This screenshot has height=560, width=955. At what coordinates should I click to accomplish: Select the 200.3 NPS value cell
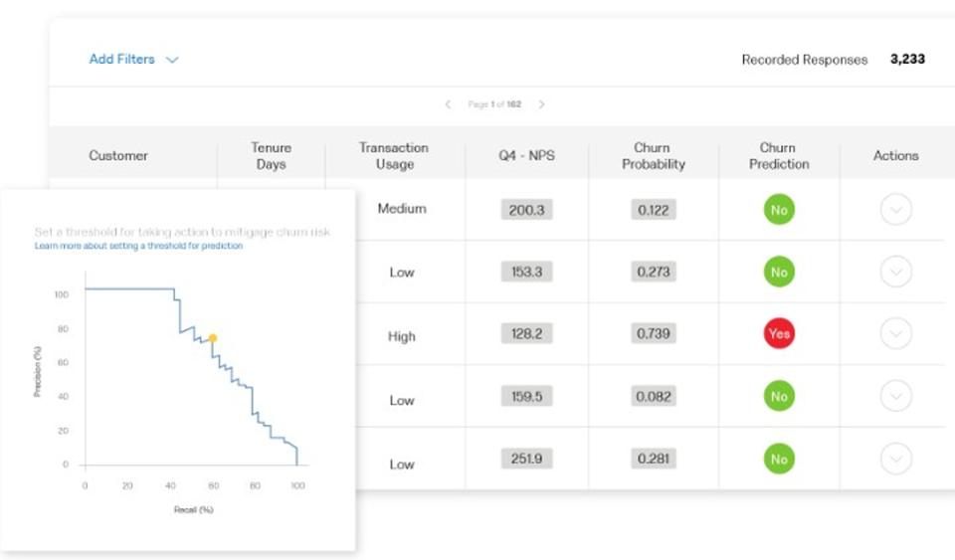[526, 210]
